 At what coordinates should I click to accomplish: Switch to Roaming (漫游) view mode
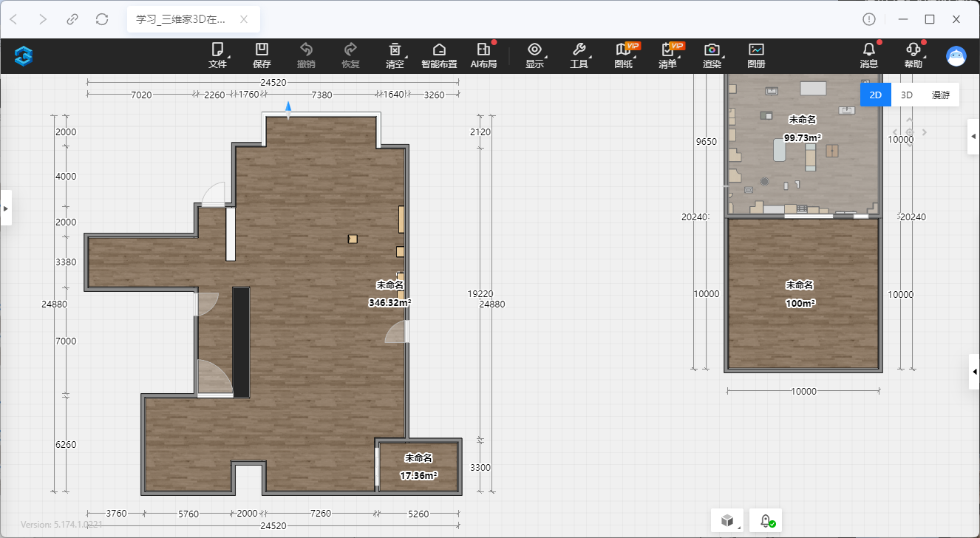[x=940, y=95]
